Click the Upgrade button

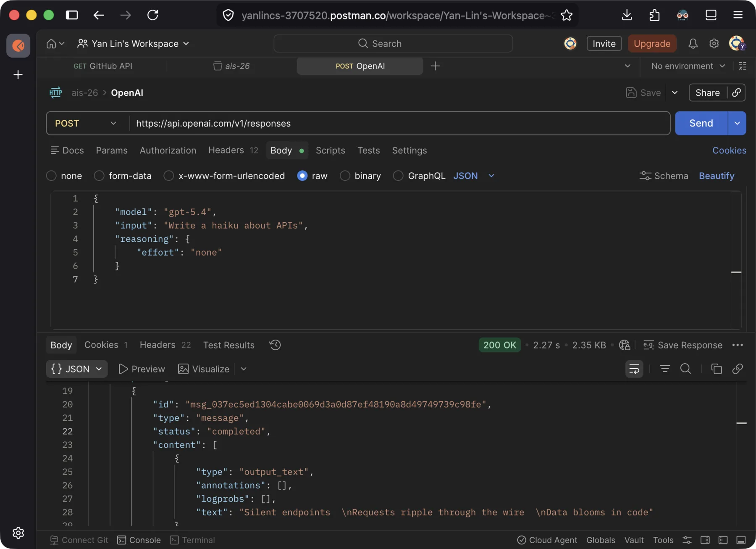click(652, 44)
